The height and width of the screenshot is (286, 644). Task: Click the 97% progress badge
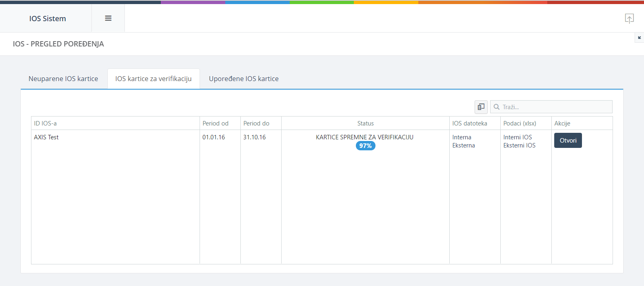[x=365, y=146]
